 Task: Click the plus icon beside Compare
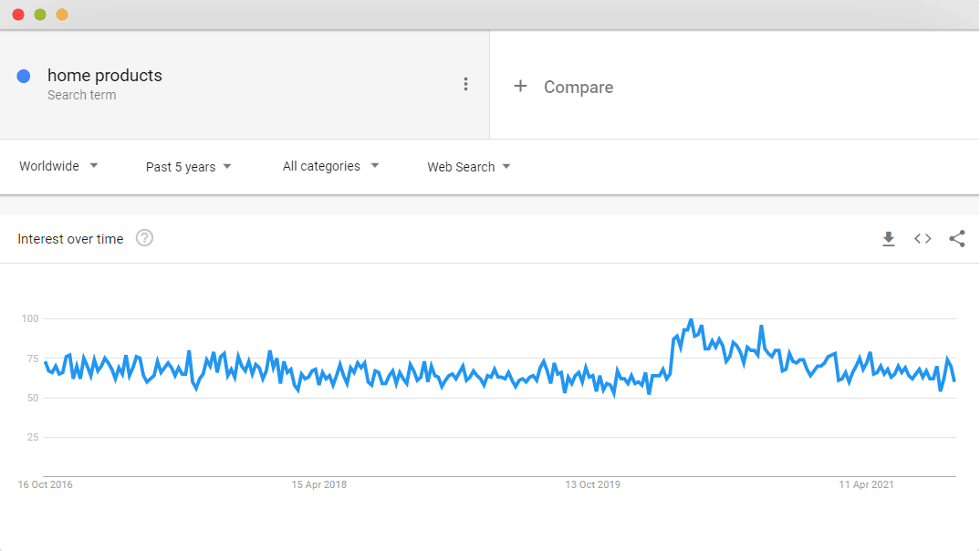(x=520, y=87)
